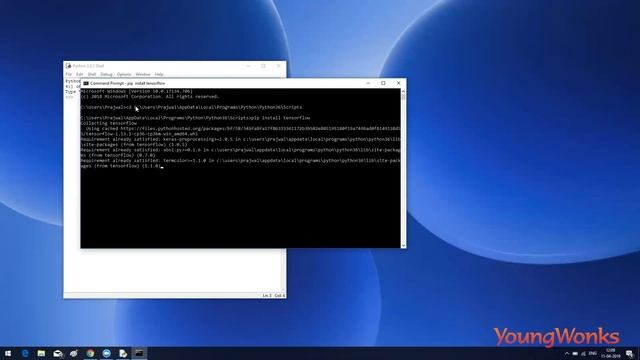Click the Python Shell window icon
The image size is (640, 360).
(68, 66)
